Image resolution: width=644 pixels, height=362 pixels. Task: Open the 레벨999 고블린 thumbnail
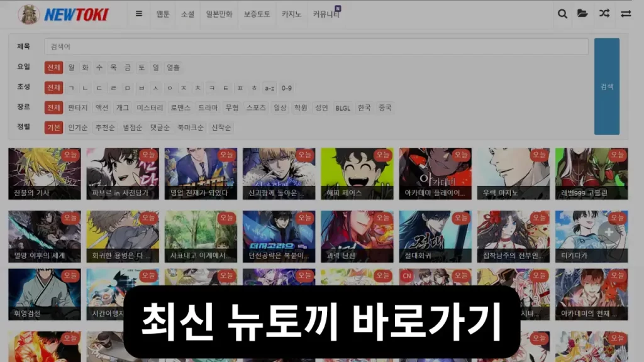[x=591, y=174]
